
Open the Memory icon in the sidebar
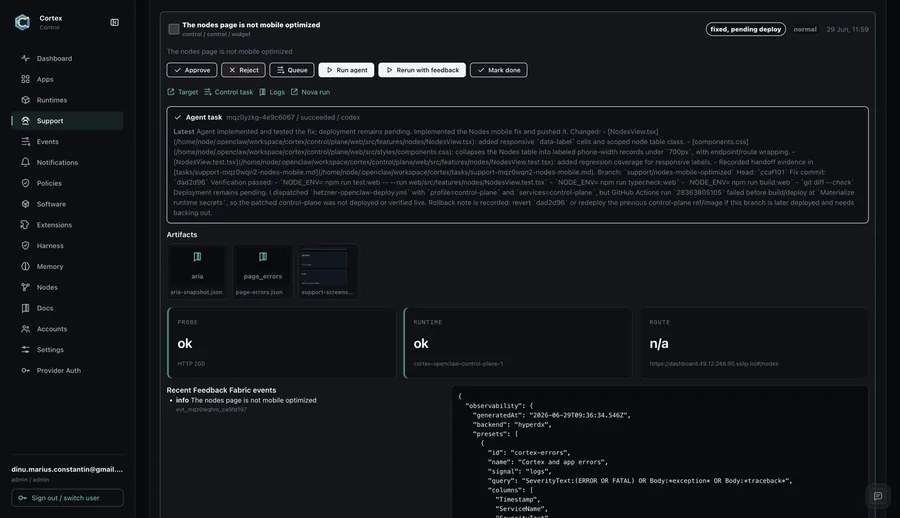(25, 266)
